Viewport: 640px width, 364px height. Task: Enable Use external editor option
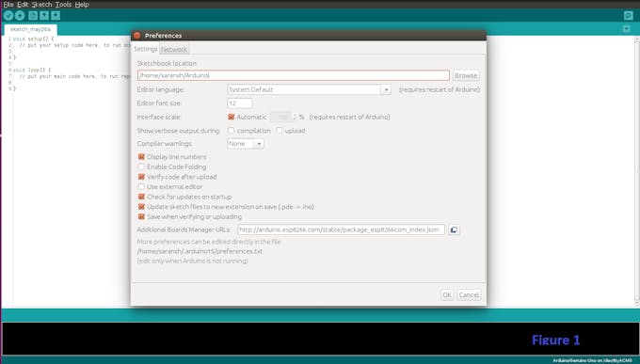141,186
